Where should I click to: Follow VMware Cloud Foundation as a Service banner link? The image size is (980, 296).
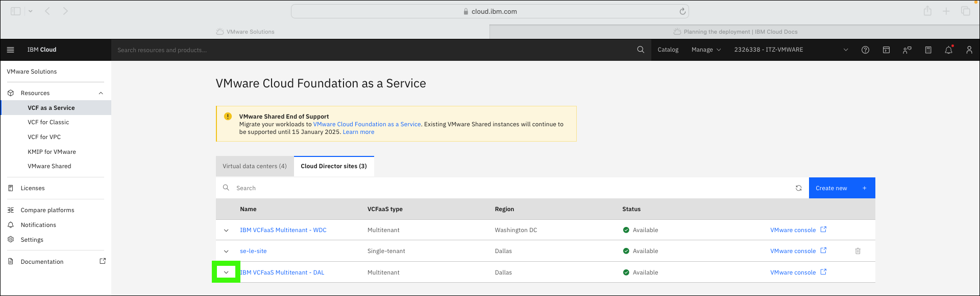click(x=367, y=124)
